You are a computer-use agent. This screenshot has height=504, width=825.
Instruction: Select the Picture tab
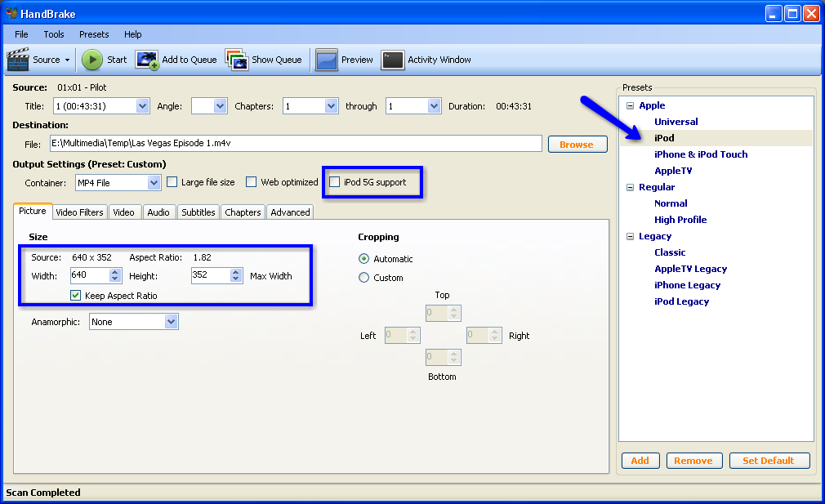(33, 211)
